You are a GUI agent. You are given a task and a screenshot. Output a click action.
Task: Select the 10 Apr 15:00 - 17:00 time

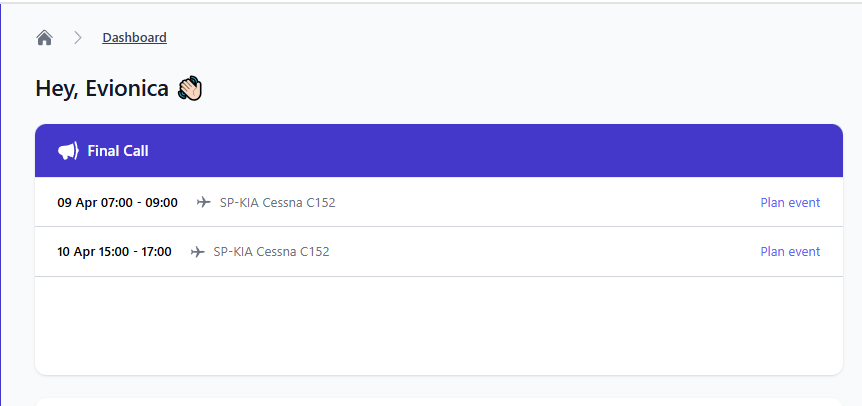click(114, 252)
